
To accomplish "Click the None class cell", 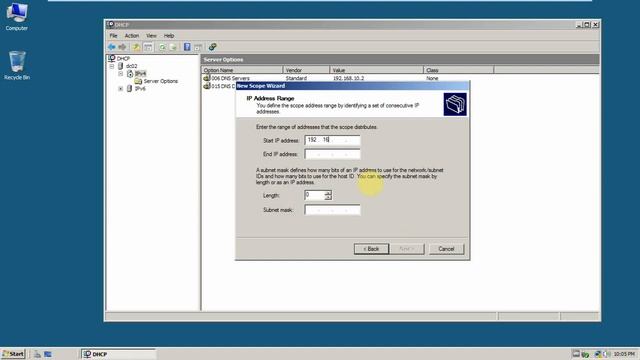I will point(432,78).
